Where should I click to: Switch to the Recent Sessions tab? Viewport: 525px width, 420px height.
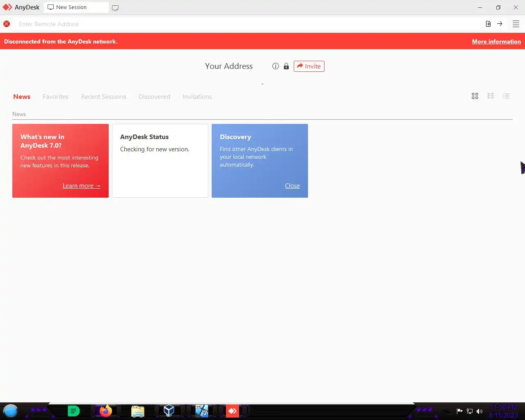pyautogui.click(x=103, y=97)
